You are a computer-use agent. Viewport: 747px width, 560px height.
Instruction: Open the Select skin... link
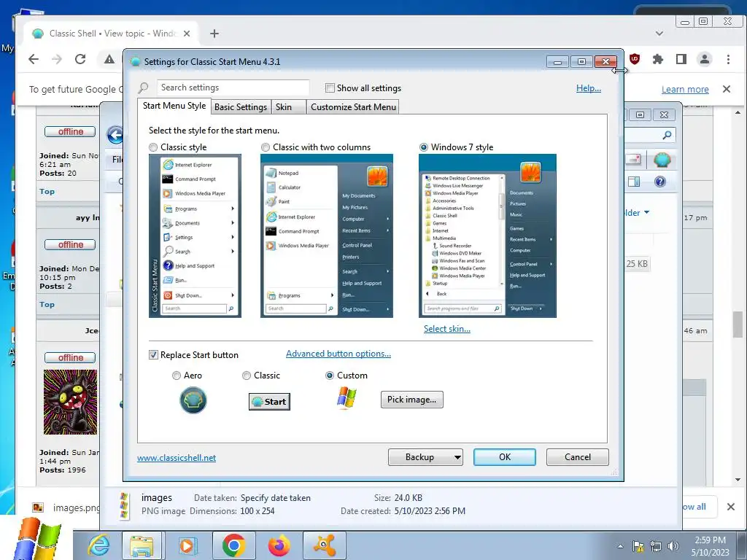447,329
